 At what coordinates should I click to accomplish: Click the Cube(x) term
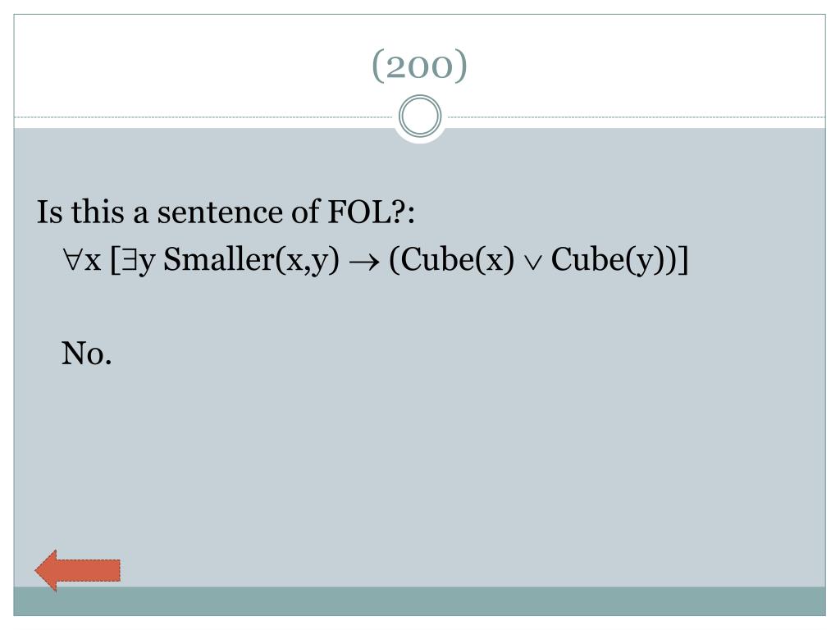click(x=452, y=260)
